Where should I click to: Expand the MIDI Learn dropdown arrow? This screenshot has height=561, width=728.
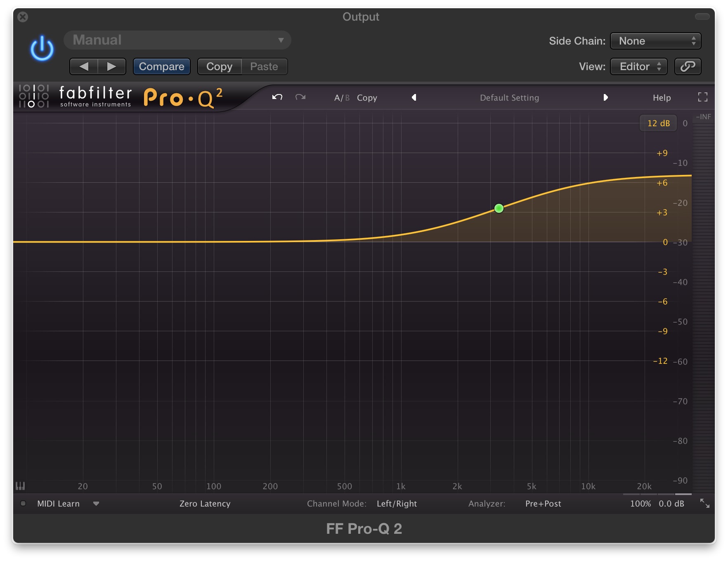coord(96,504)
